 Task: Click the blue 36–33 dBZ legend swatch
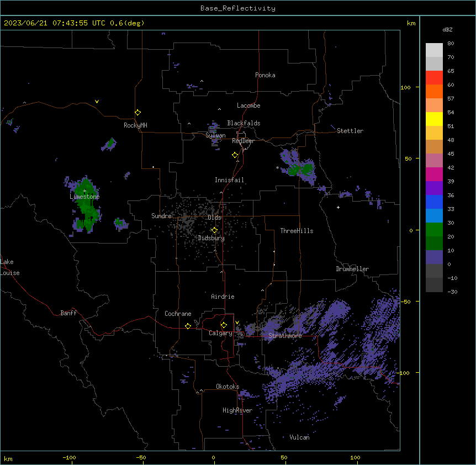coord(434,202)
